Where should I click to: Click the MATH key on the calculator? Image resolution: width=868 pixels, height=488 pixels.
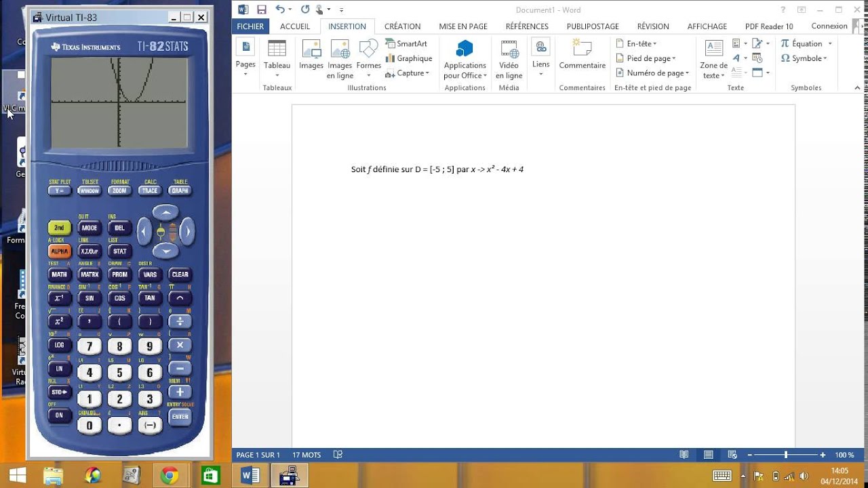point(59,274)
